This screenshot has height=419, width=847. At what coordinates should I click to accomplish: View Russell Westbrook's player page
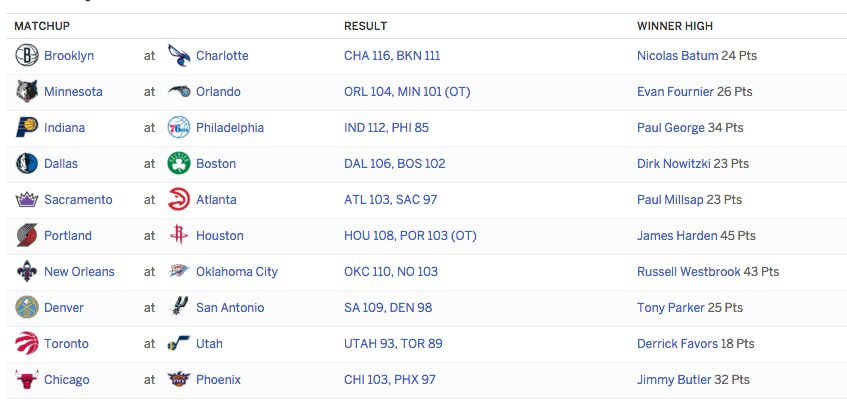[x=689, y=272]
